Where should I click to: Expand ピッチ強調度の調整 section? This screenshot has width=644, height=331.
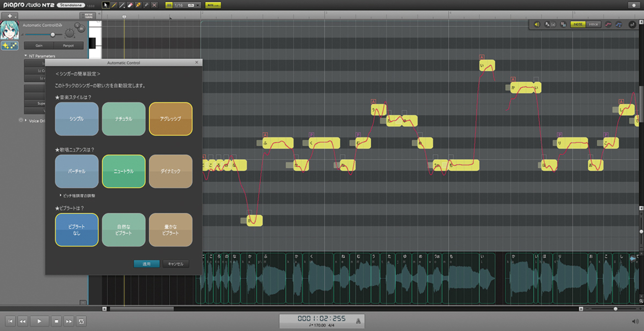coord(60,196)
